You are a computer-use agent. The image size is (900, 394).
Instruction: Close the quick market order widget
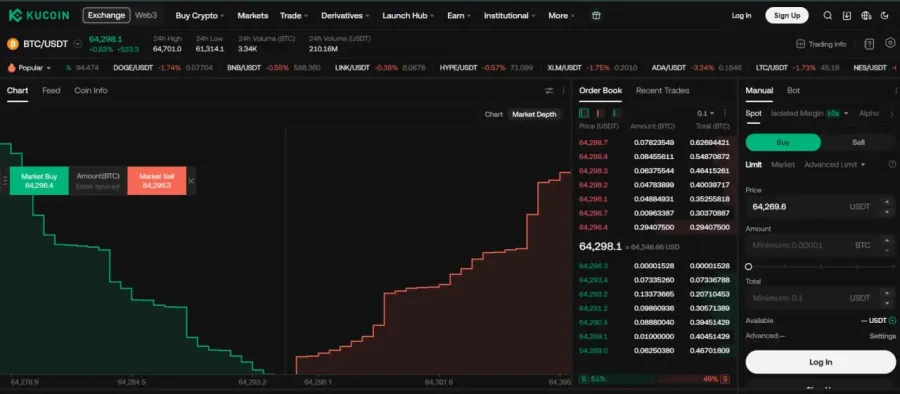point(191,181)
